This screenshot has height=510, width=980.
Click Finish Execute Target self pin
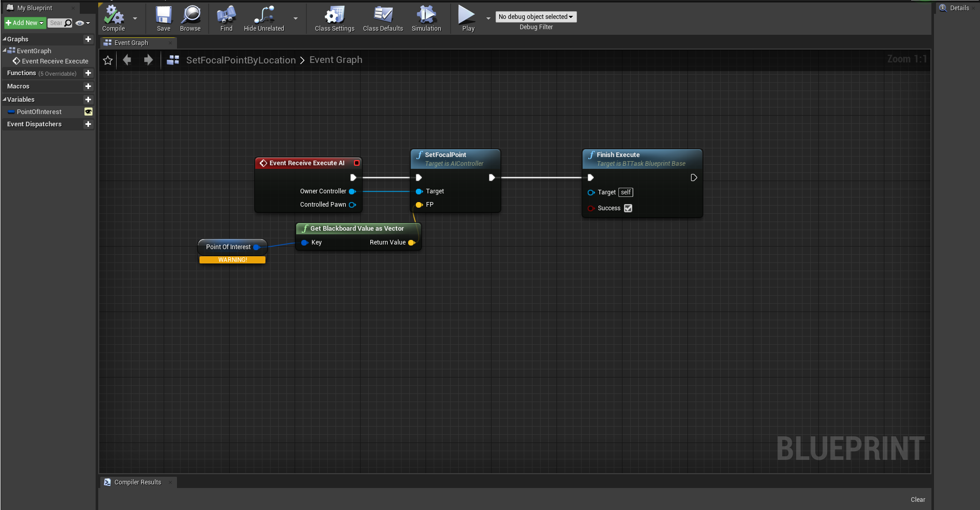pyautogui.click(x=591, y=192)
